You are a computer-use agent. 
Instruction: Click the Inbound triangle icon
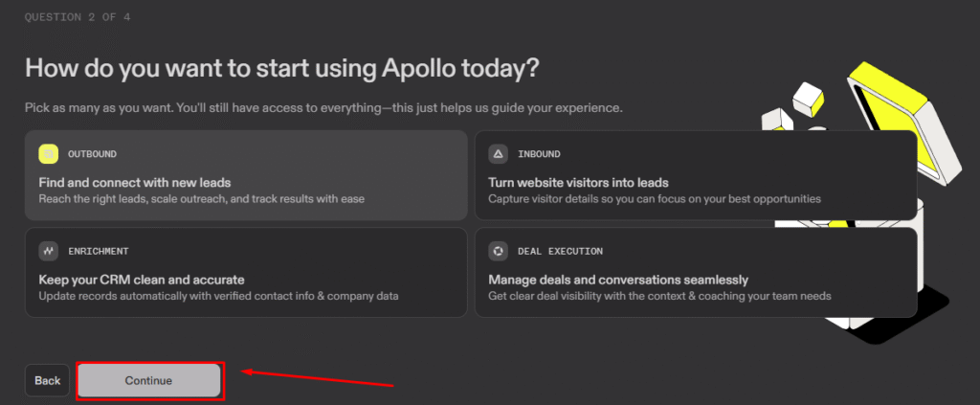[498, 154]
